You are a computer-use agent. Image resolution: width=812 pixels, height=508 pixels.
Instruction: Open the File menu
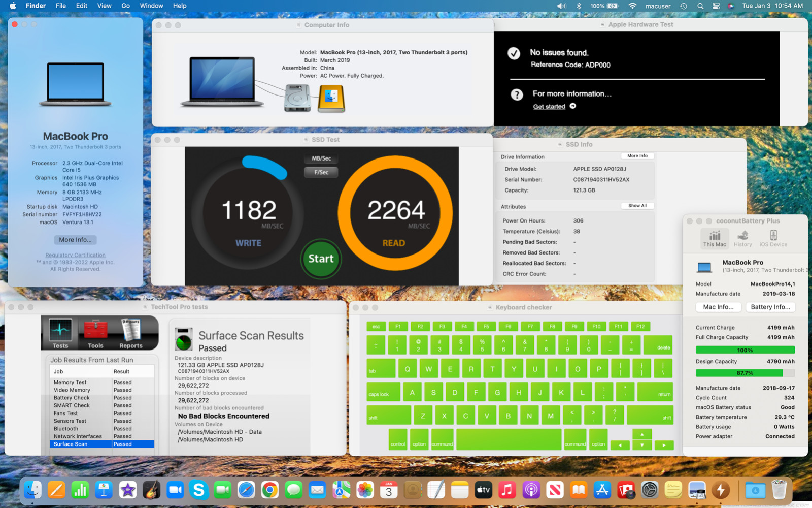pyautogui.click(x=61, y=6)
